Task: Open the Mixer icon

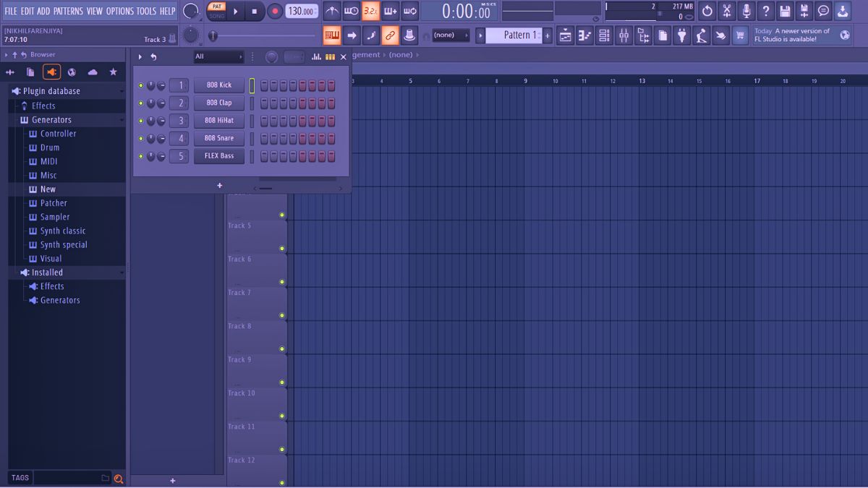Action: tap(624, 35)
